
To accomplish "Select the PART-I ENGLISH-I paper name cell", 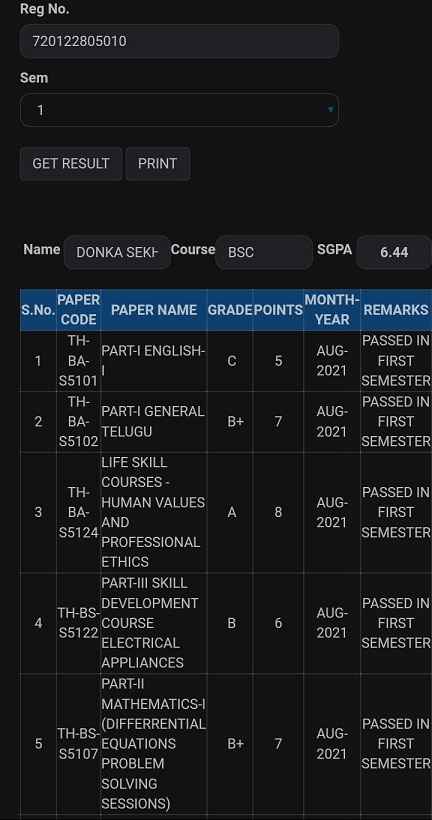I will coord(154,361).
